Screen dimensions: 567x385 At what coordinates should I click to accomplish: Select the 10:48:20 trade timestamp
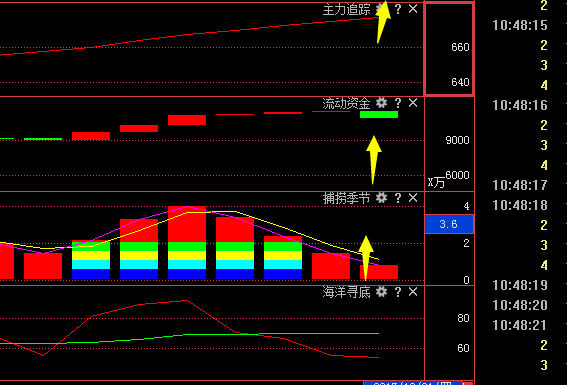coord(520,305)
